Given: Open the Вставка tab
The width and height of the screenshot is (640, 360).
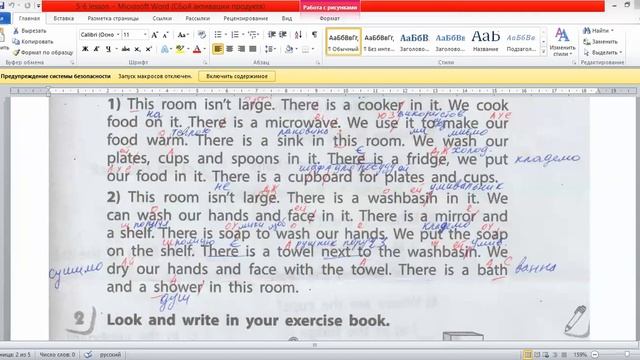Looking at the screenshot, I should pos(64,18).
